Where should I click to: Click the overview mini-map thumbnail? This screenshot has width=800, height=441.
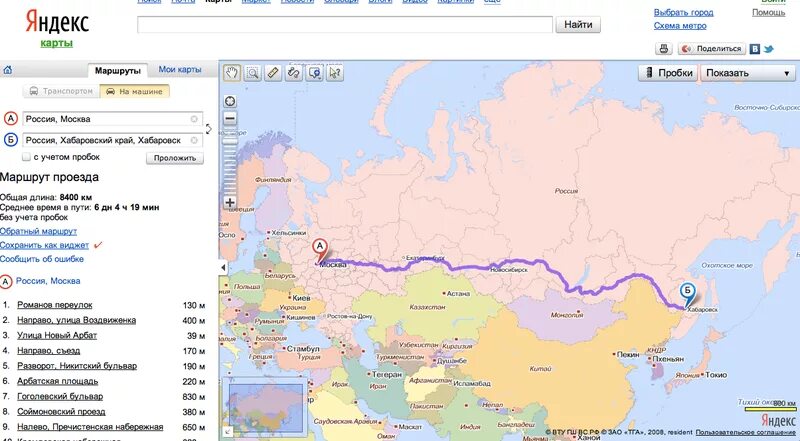[x=266, y=408]
